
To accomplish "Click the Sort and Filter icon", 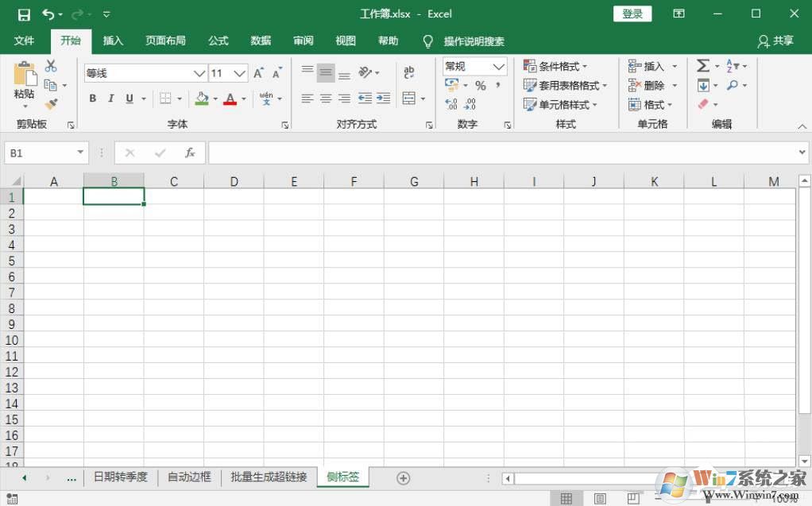I will [x=733, y=66].
